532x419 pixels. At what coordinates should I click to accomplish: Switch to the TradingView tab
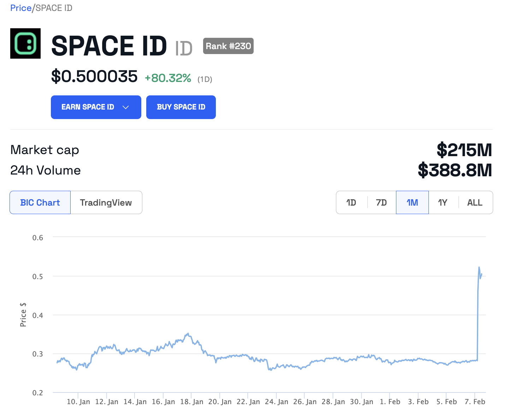pyautogui.click(x=106, y=203)
